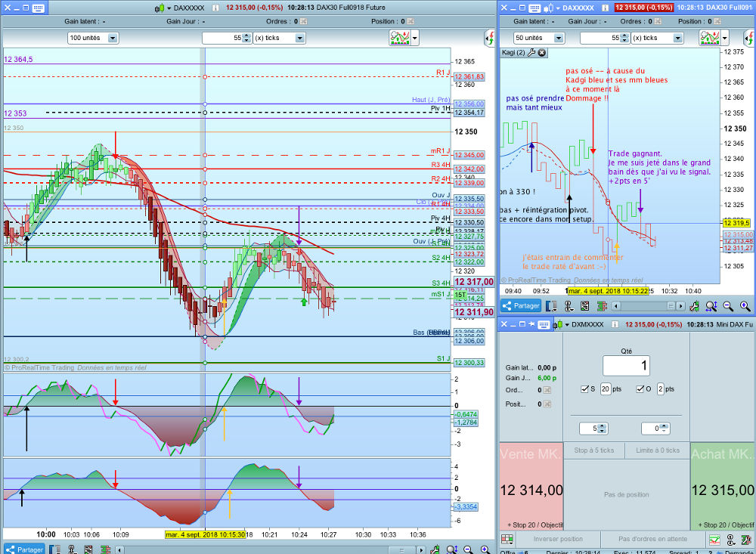Click the Qté quantity input field
756x554 pixels.
pos(626,365)
